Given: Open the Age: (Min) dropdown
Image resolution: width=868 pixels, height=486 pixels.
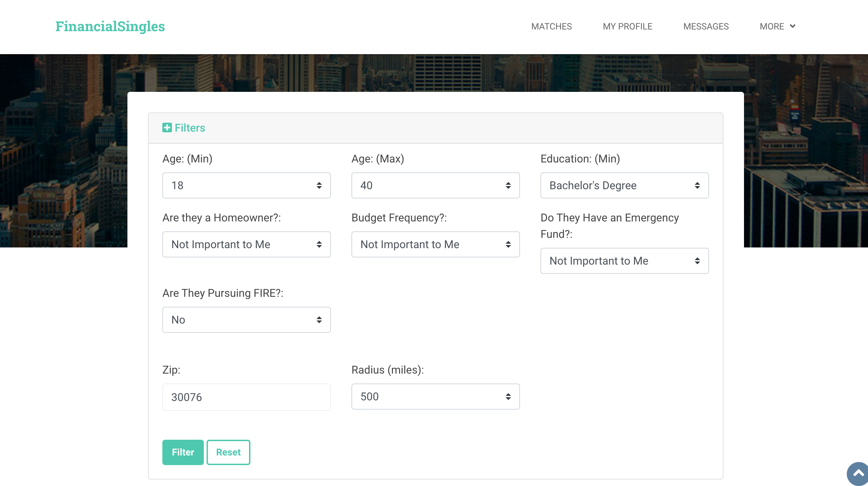Looking at the screenshot, I should coord(246,185).
